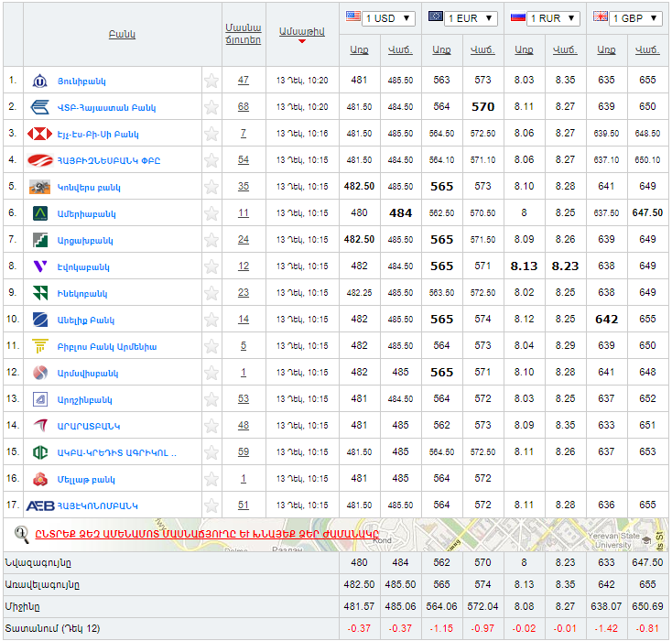
Task: Click the ACBA green logo in row 15
Action: [x=40, y=452]
